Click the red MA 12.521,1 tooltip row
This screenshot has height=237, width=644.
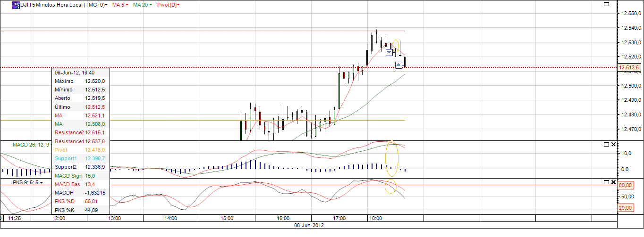pyautogui.click(x=81, y=115)
